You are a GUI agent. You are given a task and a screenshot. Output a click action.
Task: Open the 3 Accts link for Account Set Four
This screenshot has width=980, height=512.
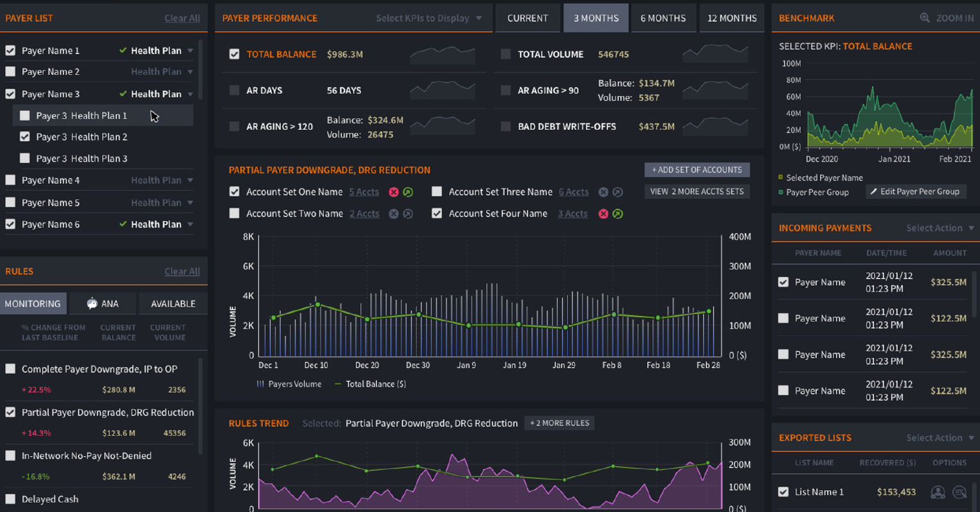(x=572, y=213)
